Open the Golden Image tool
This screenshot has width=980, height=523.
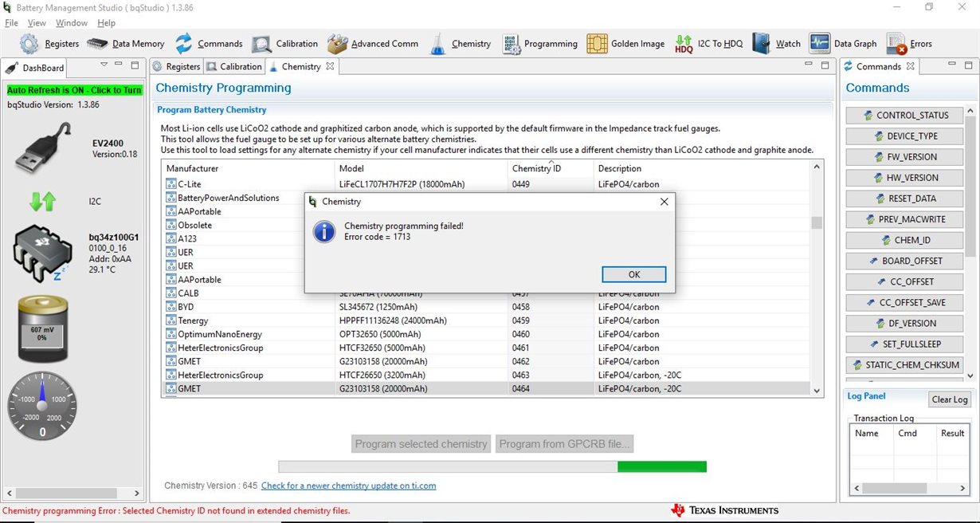point(625,44)
